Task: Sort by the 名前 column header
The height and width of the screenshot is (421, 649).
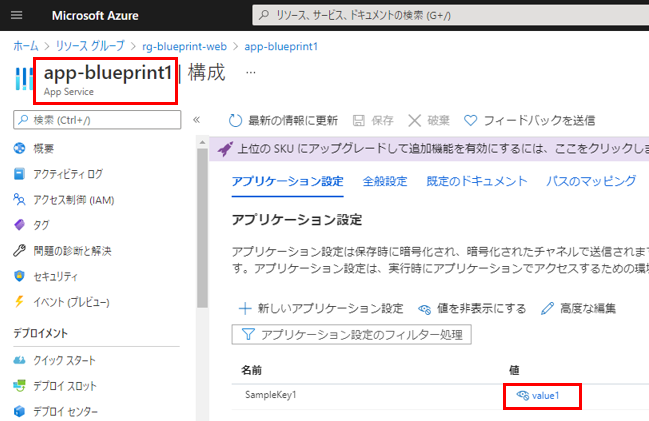Action: click(251, 370)
